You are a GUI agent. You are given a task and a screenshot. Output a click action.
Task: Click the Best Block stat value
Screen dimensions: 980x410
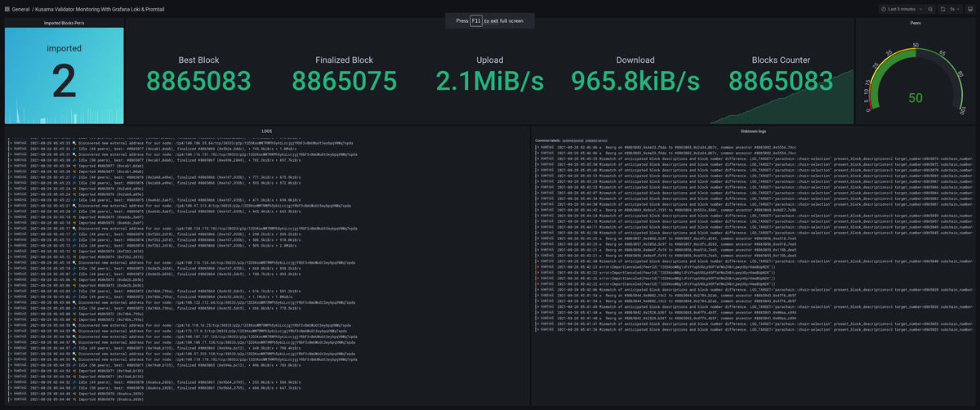tap(198, 80)
